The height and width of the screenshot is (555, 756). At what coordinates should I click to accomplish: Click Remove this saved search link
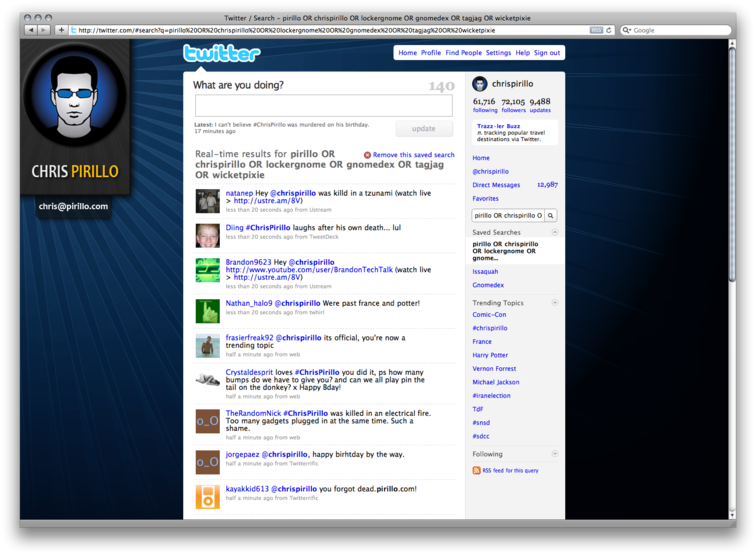413,155
